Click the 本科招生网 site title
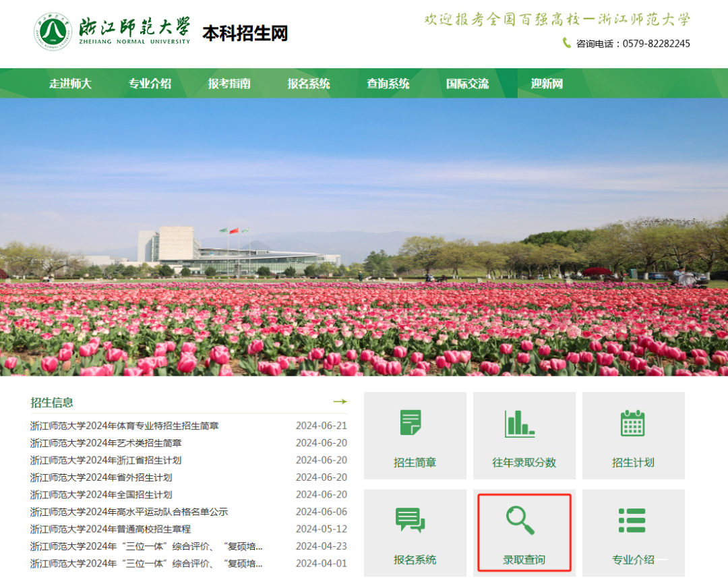 click(x=245, y=34)
